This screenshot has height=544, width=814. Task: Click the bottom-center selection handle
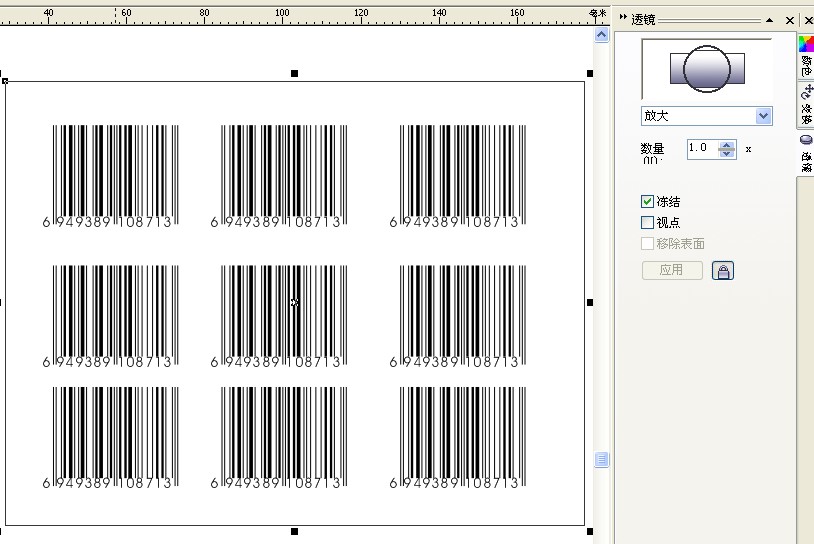click(x=294, y=531)
